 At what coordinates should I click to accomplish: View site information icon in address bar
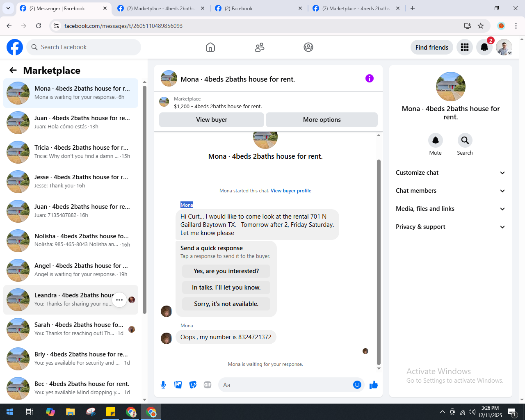(x=56, y=26)
